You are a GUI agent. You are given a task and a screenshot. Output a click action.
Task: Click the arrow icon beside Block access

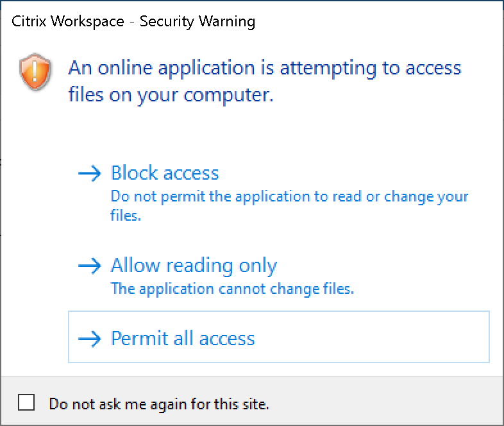click(x=90, y=174)
